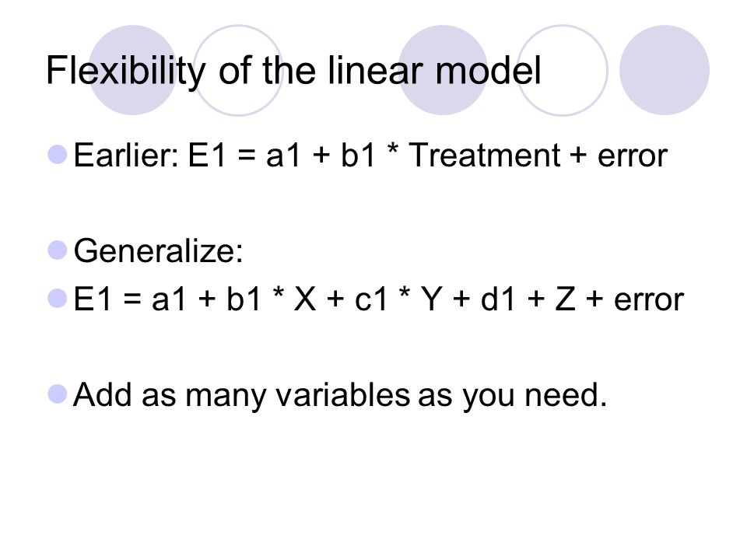The width and height of the screenshot is (747, 560).
Task: Click the slide title 'Flexibility of the linear model'
Action: point(293,71)
